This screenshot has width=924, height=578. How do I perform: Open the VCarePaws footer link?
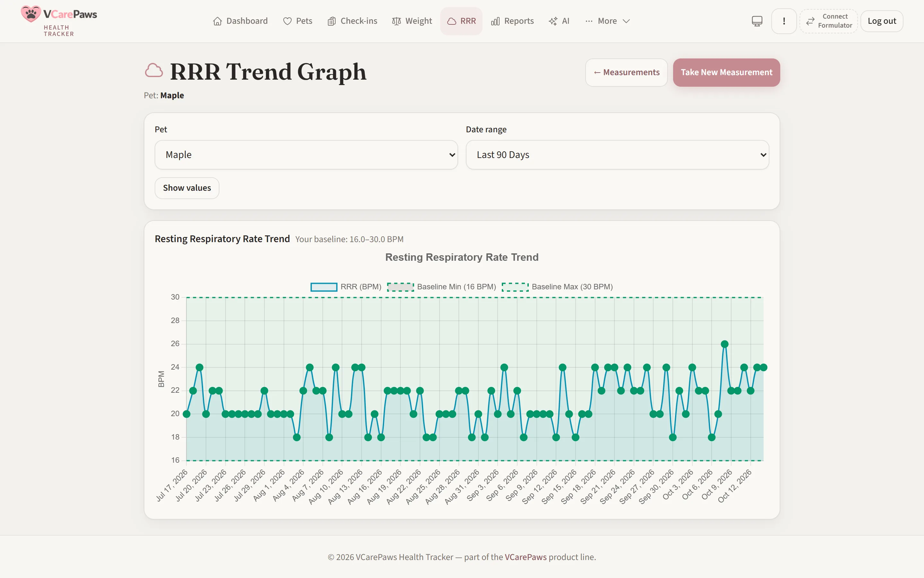[526, 557]
